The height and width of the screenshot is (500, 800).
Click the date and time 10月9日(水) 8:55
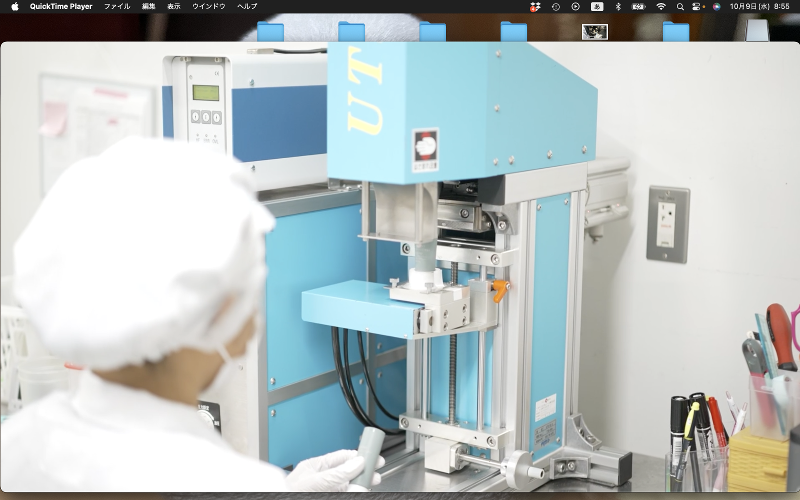point(759,6)
